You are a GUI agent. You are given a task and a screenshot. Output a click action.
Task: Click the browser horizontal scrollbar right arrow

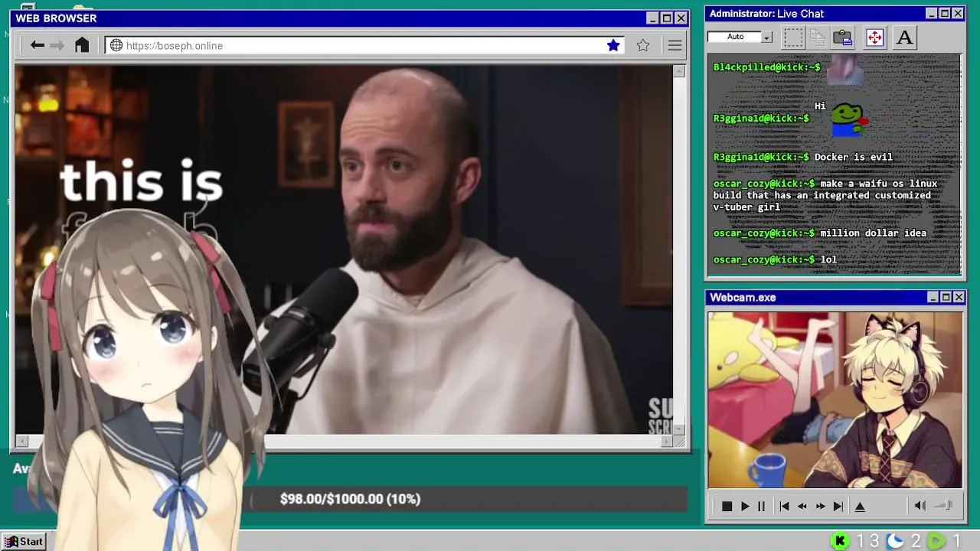(667, 441)
